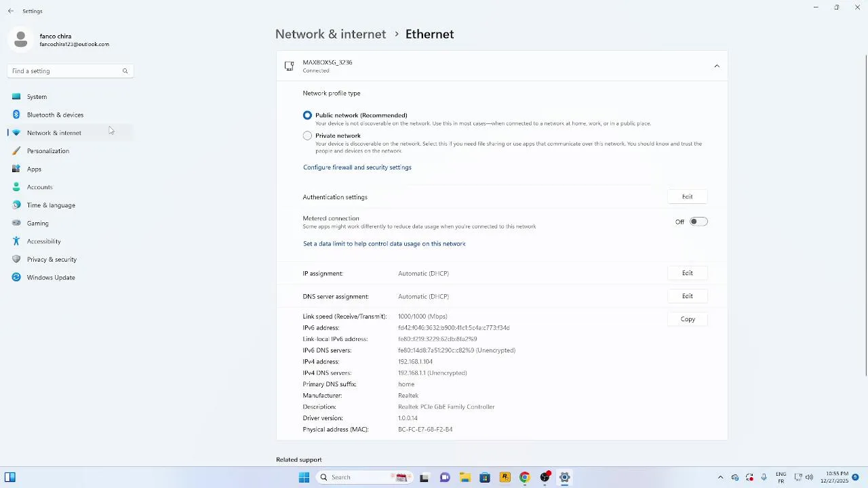Open System settings icon in sidebar
Screen dimensions: 868x488
tap(16, 97)
